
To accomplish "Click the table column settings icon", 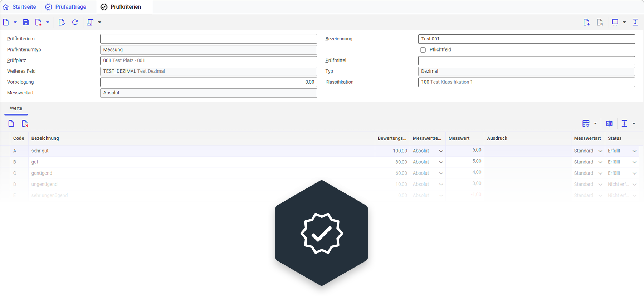I will click(x=586, y=123).
